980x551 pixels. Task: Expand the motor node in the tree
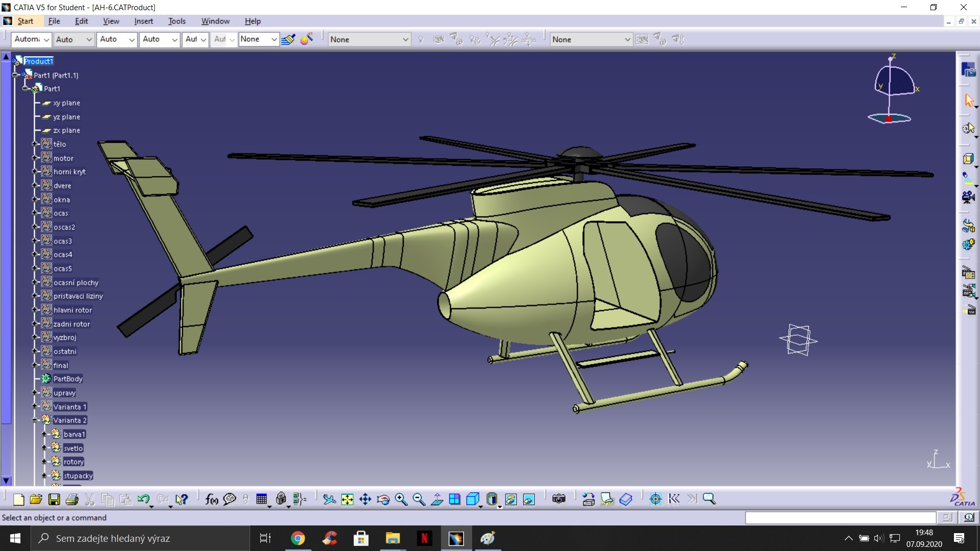35,158
